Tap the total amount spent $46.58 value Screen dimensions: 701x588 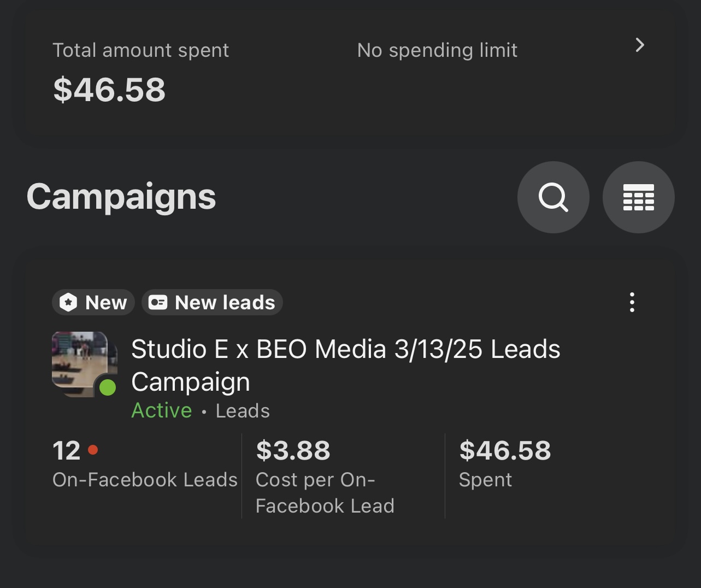point(109,90)
